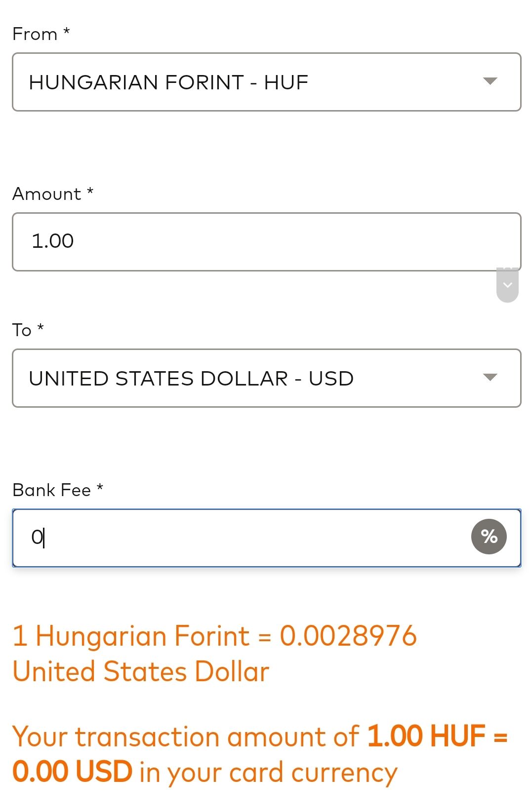The height and width of the screenshot is (812, 531).
Task: Select the 0.0028976 exchange rate text
Action: pos(348,636)
